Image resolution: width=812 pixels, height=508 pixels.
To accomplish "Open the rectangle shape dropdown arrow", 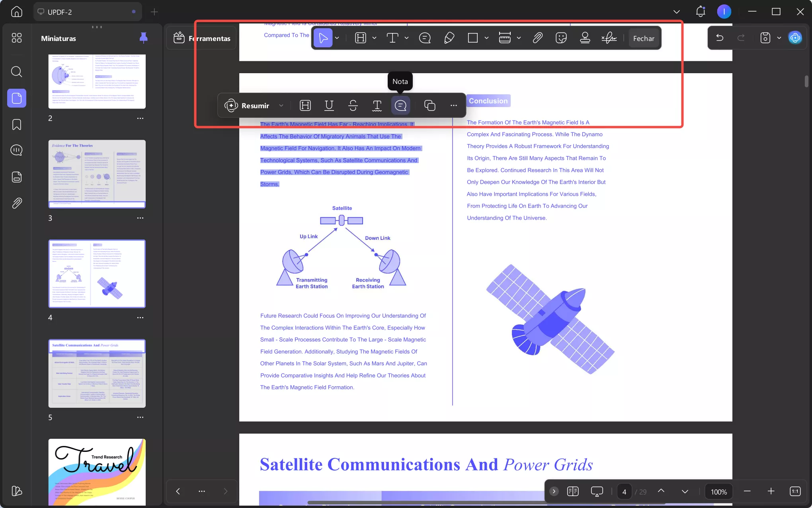I will 486,38.
